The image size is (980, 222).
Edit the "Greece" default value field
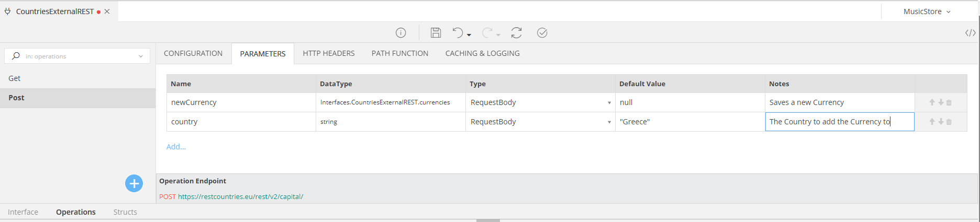click(689, 122)
